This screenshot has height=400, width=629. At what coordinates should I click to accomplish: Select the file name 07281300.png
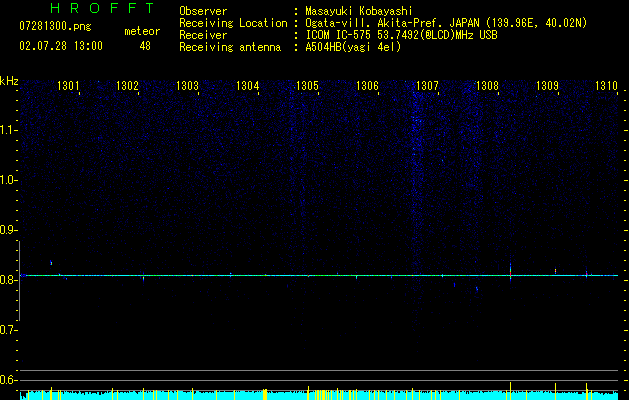click(x=55, y=26)
